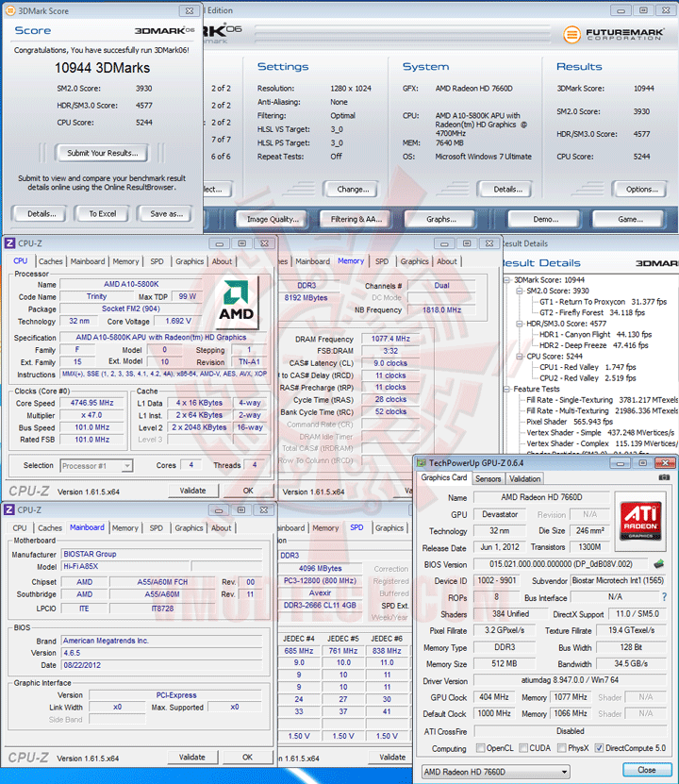Select Memory tab in CPU-Z Mainboard window
The height and width of the screenshot is (784, 679).
(124, 528)
